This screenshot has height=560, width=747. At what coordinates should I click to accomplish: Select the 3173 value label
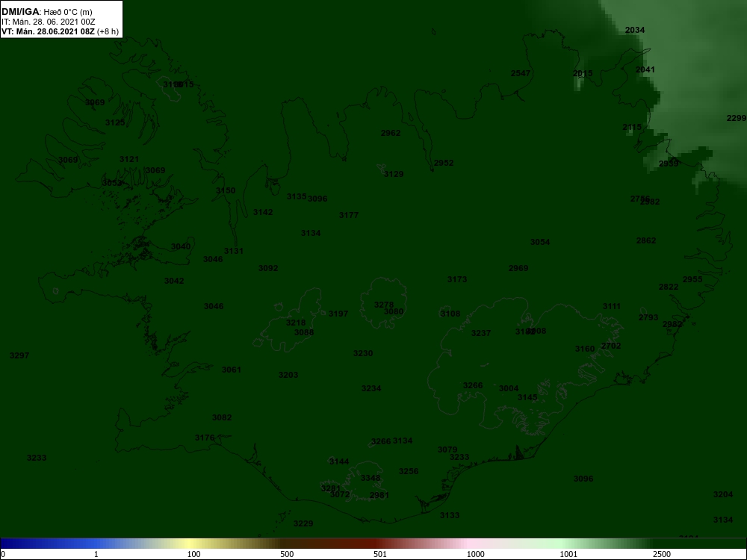[x=457, y=279]
